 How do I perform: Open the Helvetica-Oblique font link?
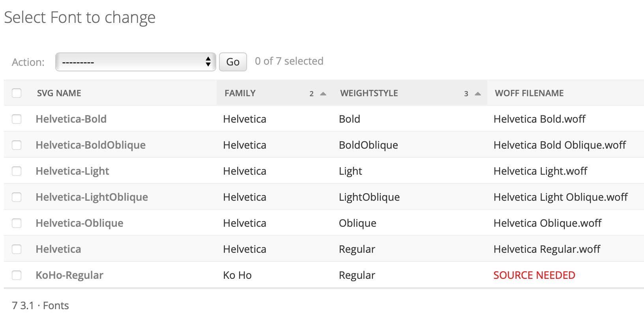point(79,223)
